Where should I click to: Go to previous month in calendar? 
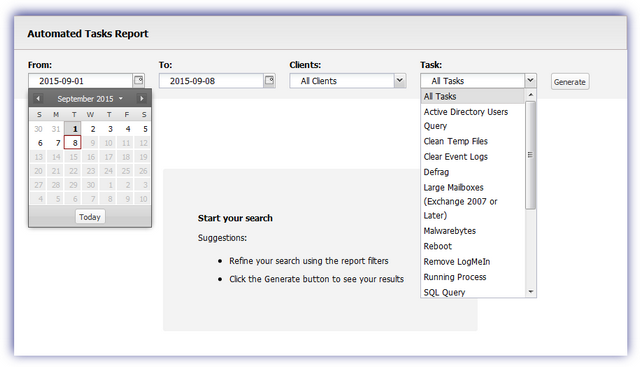[38, 98]
